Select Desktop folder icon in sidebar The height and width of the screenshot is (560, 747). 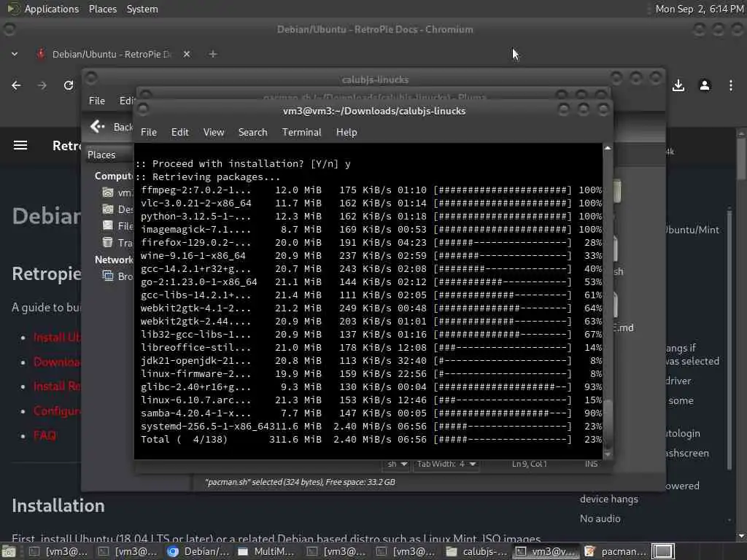point(108,209)
